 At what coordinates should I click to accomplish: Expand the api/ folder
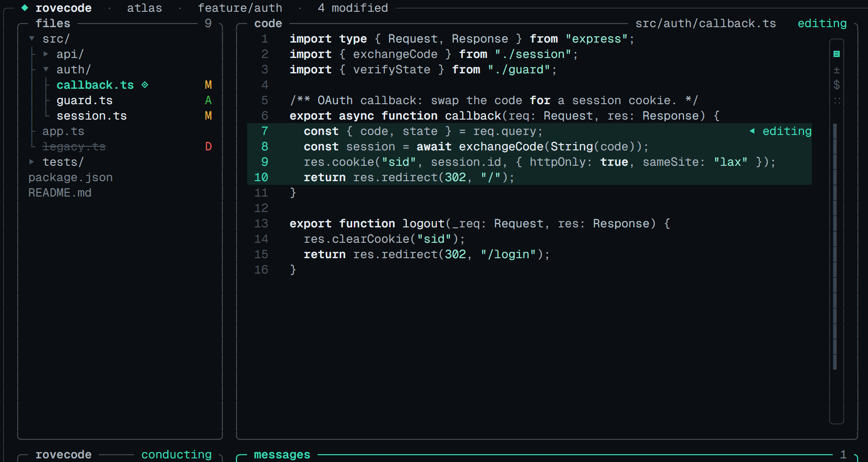coord(46,54)
